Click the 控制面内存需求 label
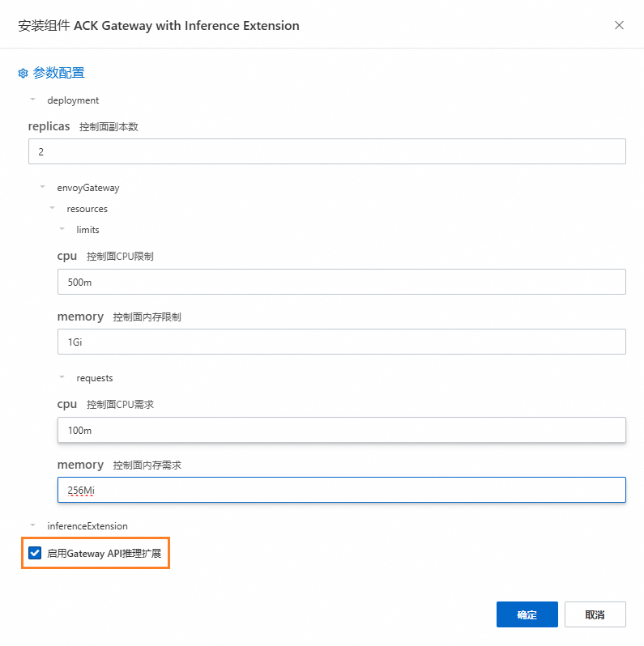This screenshot has height=646, width=644. [147, 465]
